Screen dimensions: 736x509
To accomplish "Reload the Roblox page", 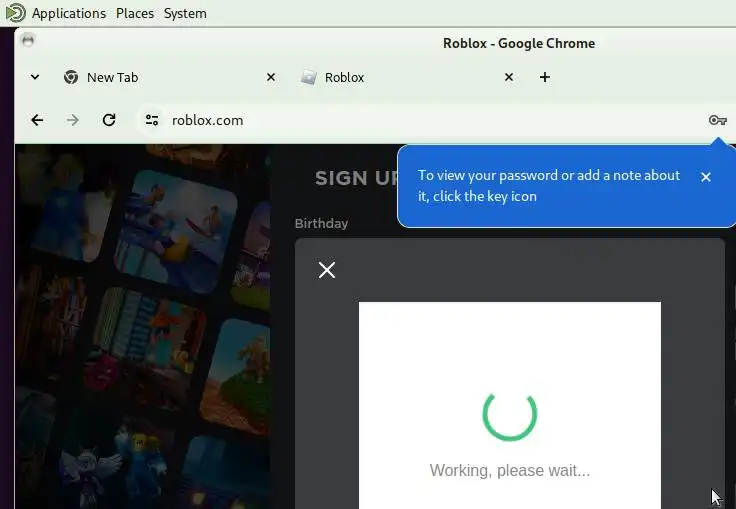I will click(109, 120).
